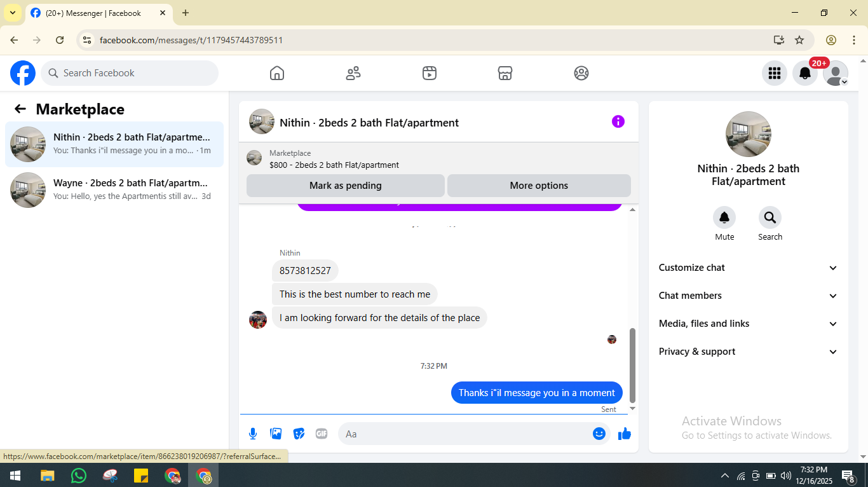Click the phone number message 8573812527
Screen dimensions: 868x487
(x=305, y=271)
